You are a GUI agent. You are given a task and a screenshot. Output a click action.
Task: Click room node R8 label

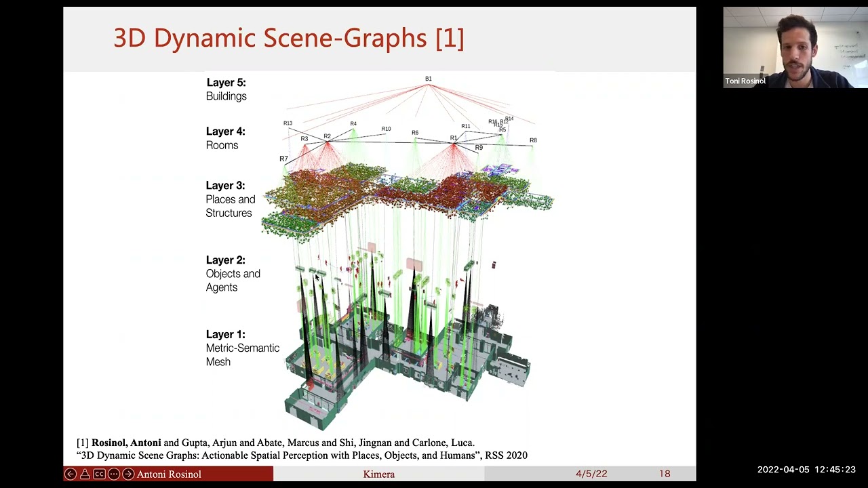[533, 140]
